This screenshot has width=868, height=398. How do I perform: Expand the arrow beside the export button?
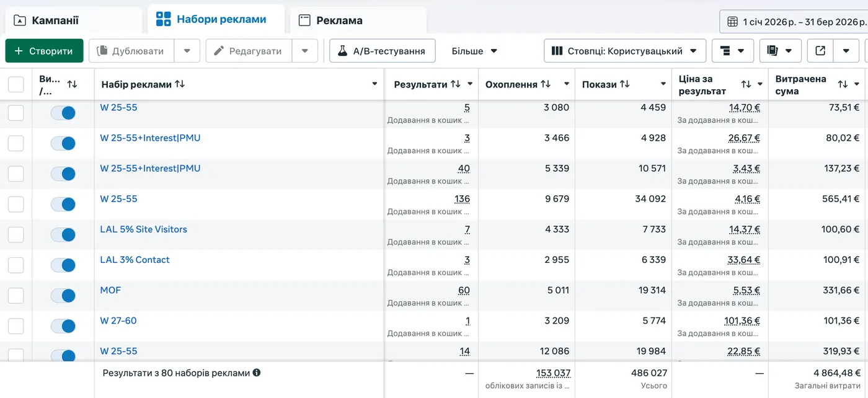click(846, 51)
